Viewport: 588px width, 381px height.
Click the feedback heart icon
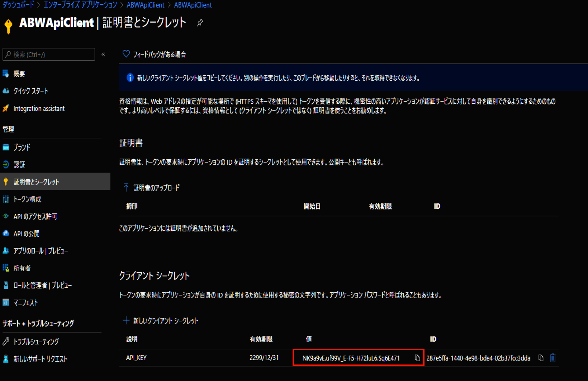coord(126,54)
